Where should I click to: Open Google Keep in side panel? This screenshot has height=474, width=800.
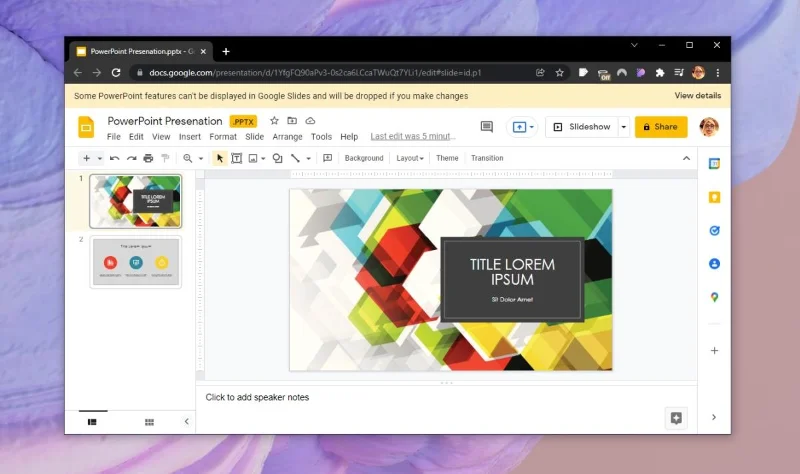tap(714, 197)
